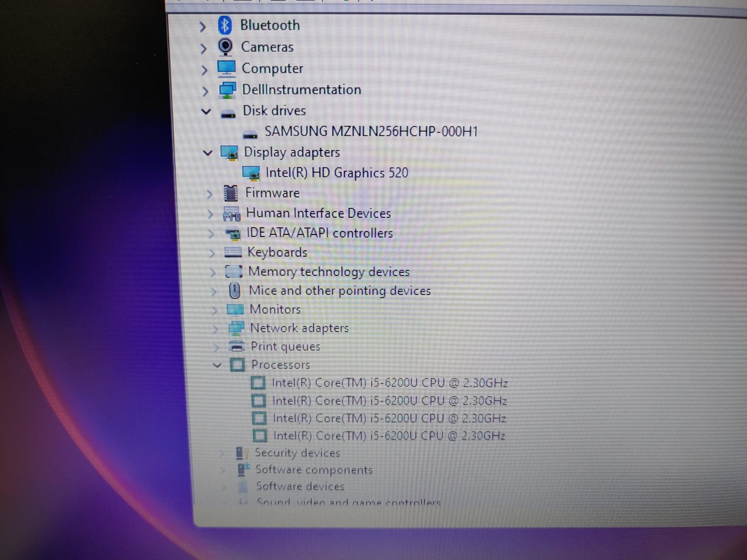Select Mice and other pointing devices label
Screen dimensions: 747x560
(340, 291)
